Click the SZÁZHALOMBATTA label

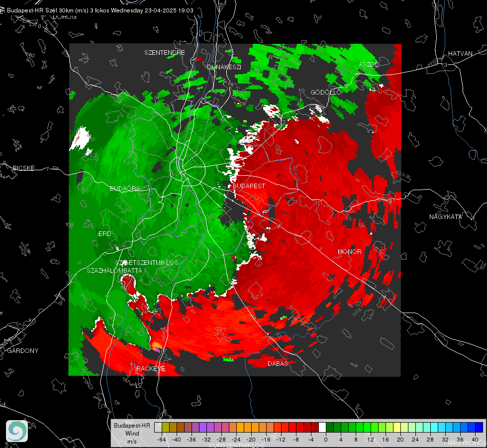click(x=114, y=270)
